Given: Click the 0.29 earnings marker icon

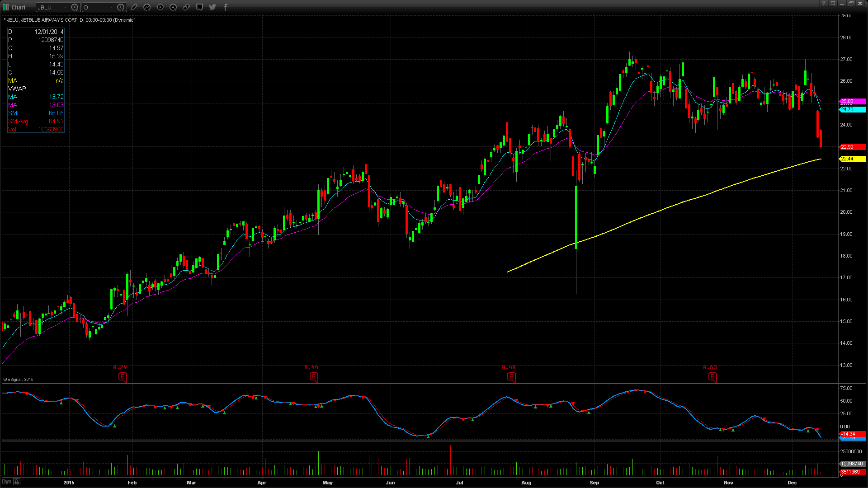Looking at the screenshot, I should pyautogui.click(x=123, y=377).
